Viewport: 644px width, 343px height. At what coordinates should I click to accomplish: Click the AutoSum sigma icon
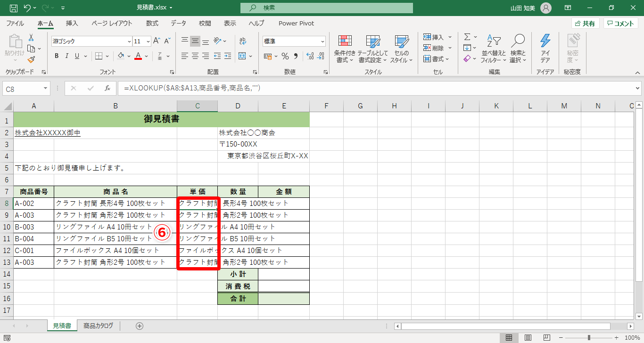click(x=467, y=37)
